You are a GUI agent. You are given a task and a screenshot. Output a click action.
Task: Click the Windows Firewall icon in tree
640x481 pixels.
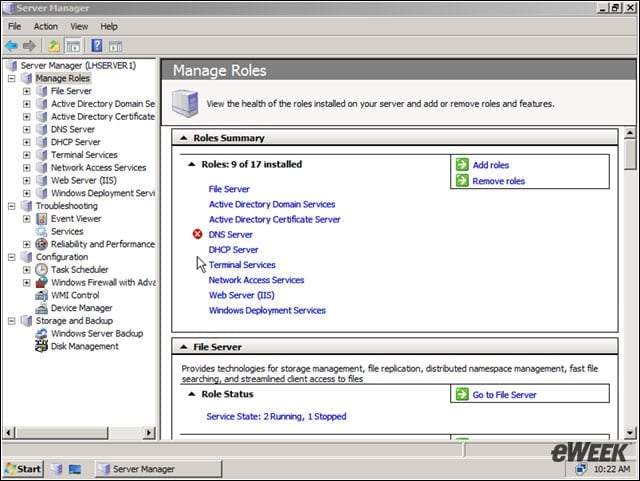pyautogui.click(x=41, y=282)
